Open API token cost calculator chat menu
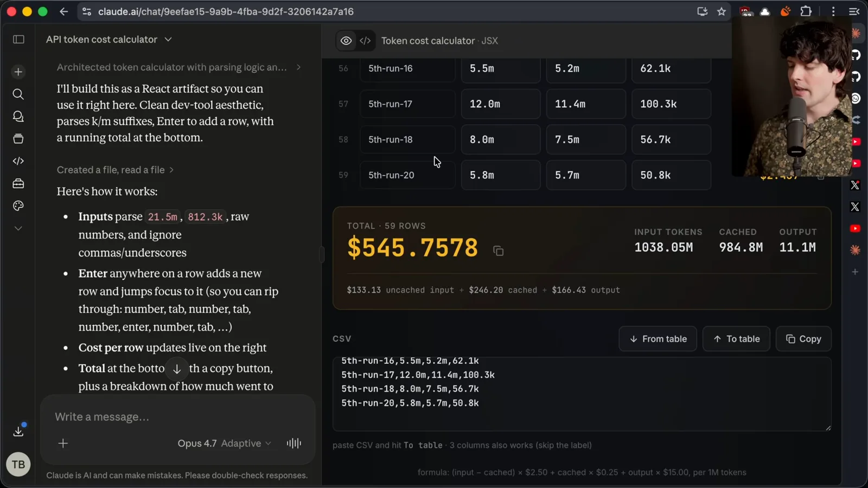This screenshot has width=868, height=488. click(109, 40)
